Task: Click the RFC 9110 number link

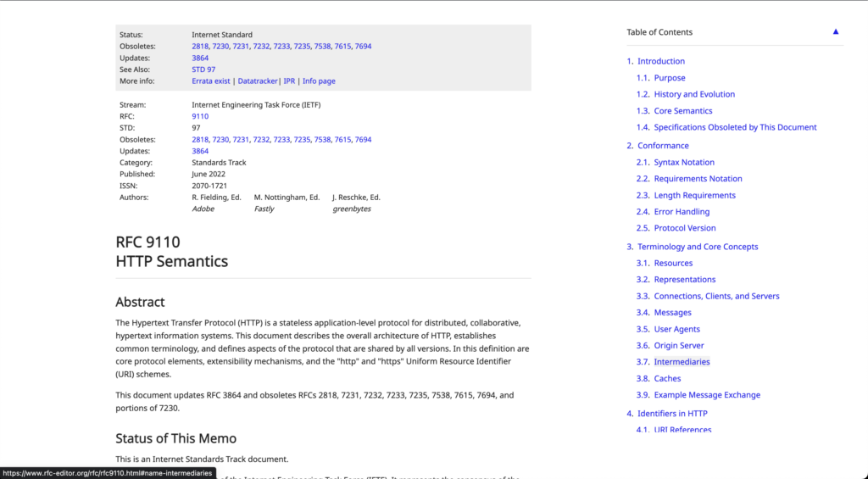Action: click(x=200, y=116)
